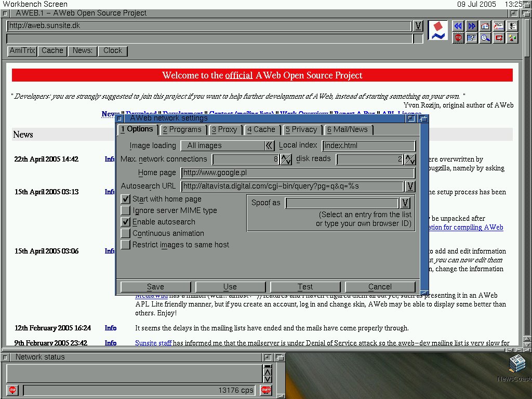Screen dimensions: 532x399
Task: Check Restrict images to same host
Action: pos(126,245)
